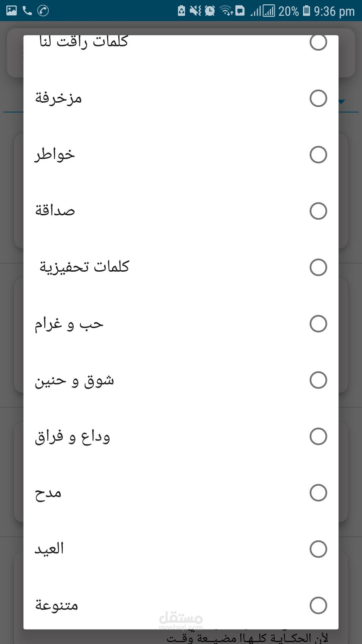Image resolution: width=362 pixels, height=644 pixels.
Task: Tap the العيد category text
Action: coord(49,549)
